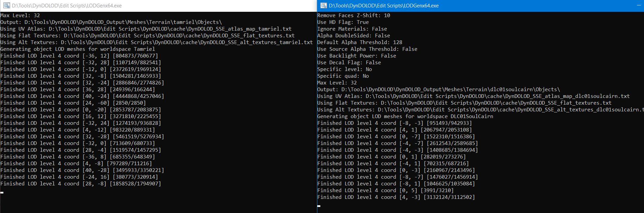Screen dimensions: 644x213
Task: Click 'Generating object LOD meshes for worldspace DLC01SoulCairn'
Action: [x=405, y=116]
